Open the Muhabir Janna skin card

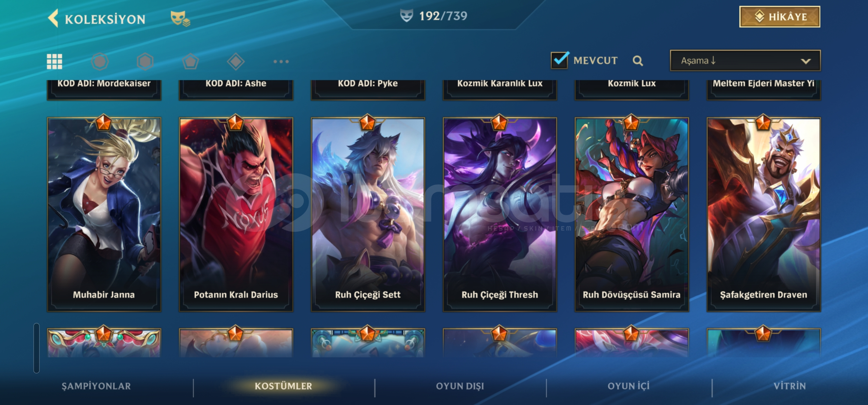point(104,214)
